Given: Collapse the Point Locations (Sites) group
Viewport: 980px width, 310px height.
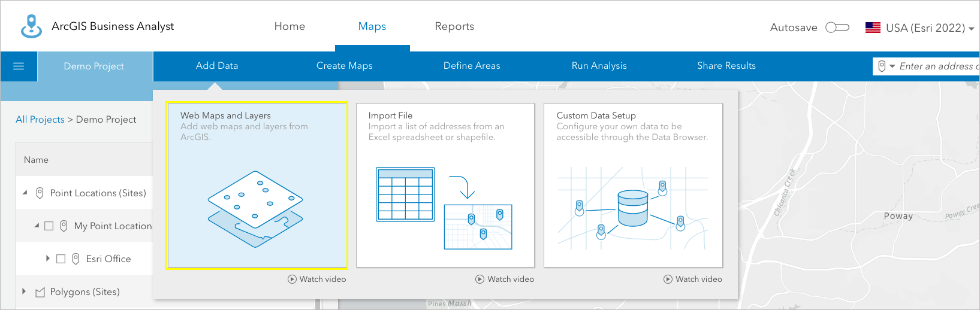Looking at the screenshot, I should pyautogui.click(x=25, y=193).
